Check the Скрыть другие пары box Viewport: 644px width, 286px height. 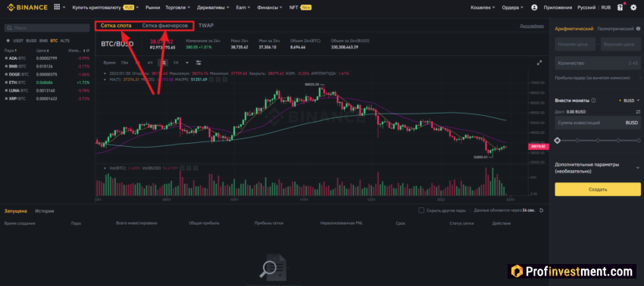[x=421, y=210]
